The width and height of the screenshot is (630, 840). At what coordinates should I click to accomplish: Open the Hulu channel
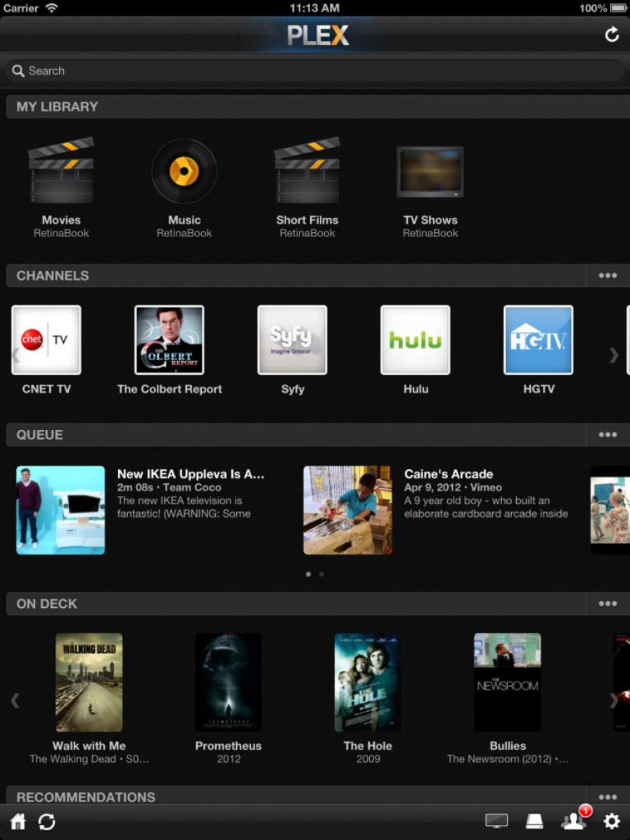415,341
